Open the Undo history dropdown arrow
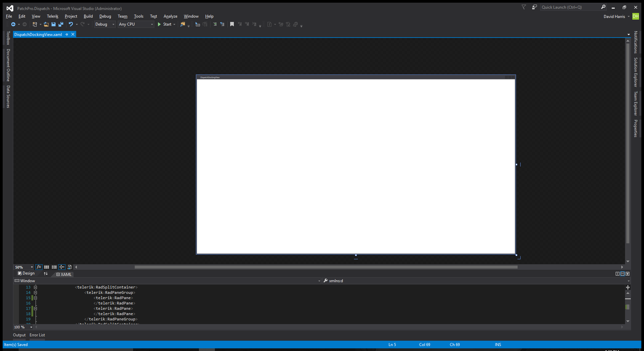The image size is (644, 351). pos(77,24)
